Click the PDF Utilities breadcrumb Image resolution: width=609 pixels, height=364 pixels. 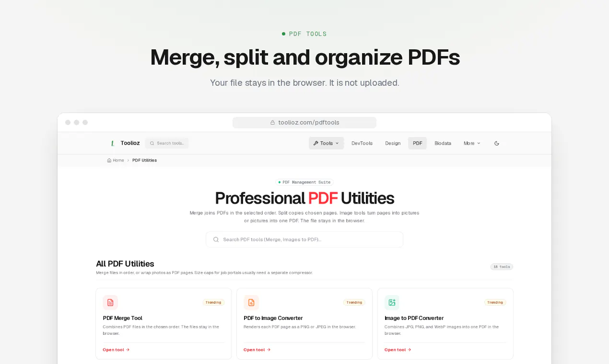click(144, 160)
